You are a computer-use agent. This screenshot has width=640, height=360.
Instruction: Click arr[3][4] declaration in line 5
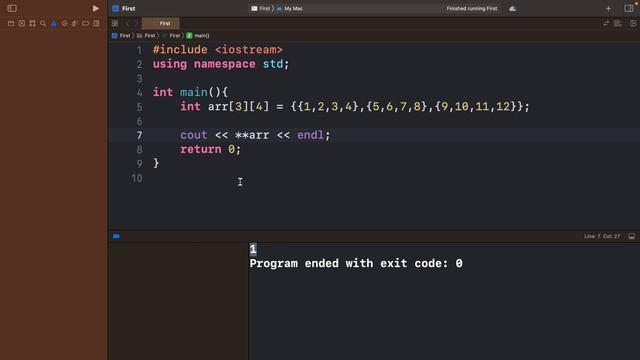(x=238, y=107)
